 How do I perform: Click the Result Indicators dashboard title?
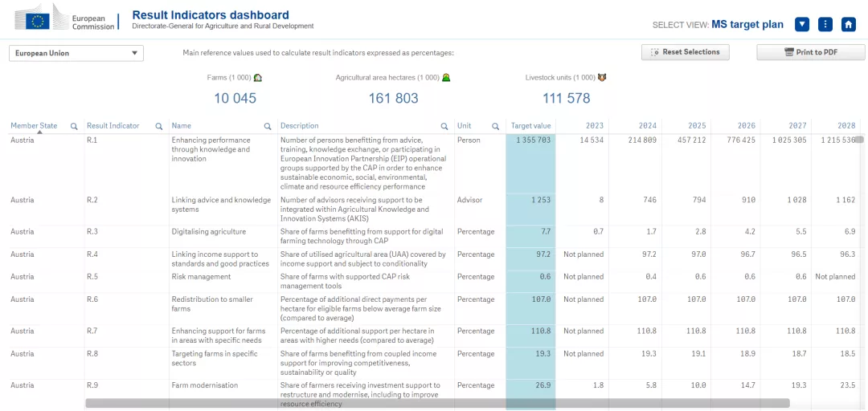coord(211,15)
